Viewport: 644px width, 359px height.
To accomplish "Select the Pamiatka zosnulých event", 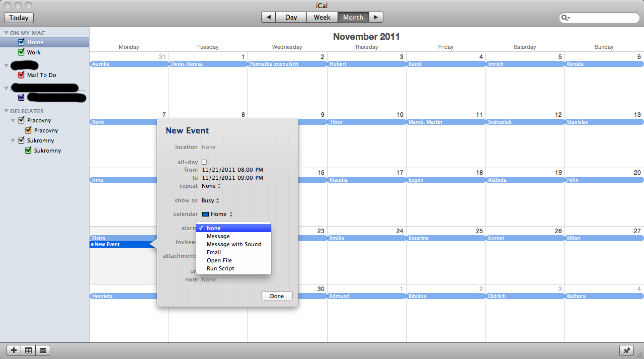I will pos(287,64).
